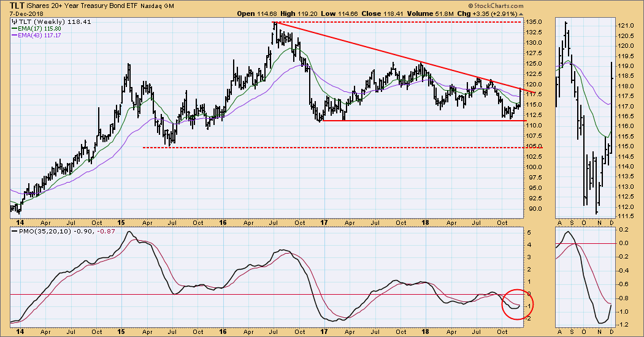The width and height of the screenshot is (644, 337).
Task: Click the red circle annotation on PMO
Action: click(x=518, y=303)
